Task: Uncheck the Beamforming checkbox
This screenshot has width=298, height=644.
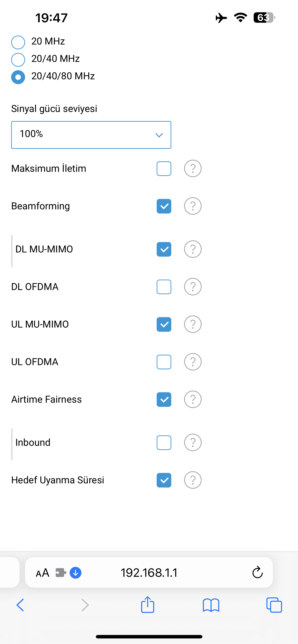Action: [164, 206]
